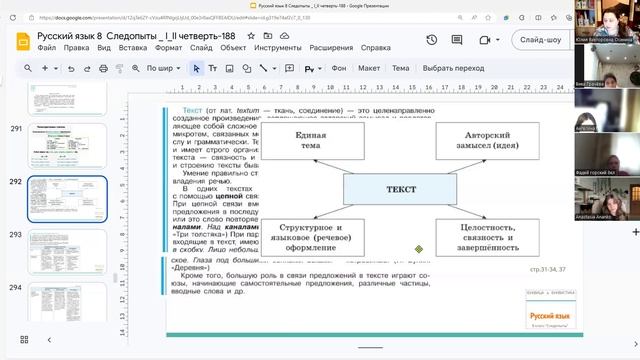Switch to grid view of slides
The height and width of the screenshot is (360, 640).
(24, 340)
